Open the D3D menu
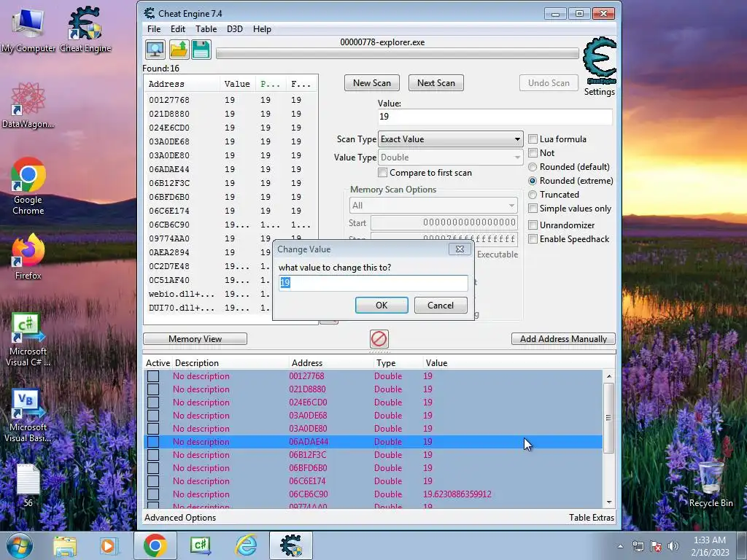The width and height of the screenshot is (747, 560). click(x=234, y=29)
